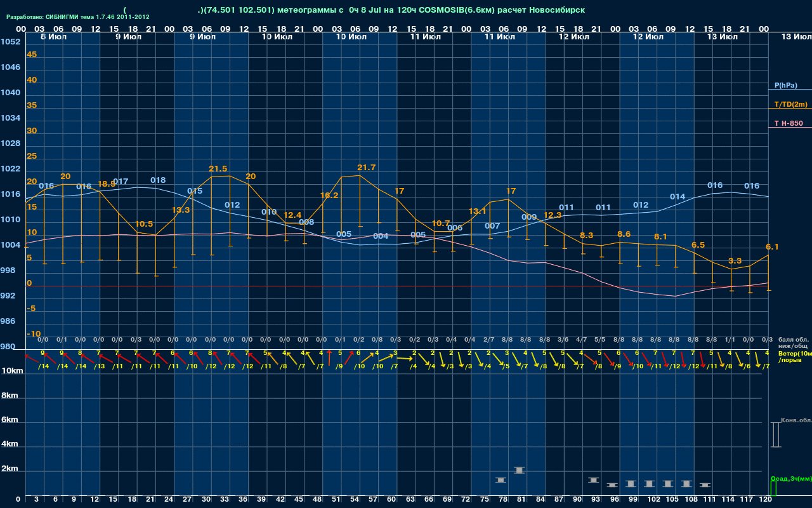The width and height of the screenshot is (812, 508).
Task: Click the P(hPa) legend label
Action: point(785,85)
